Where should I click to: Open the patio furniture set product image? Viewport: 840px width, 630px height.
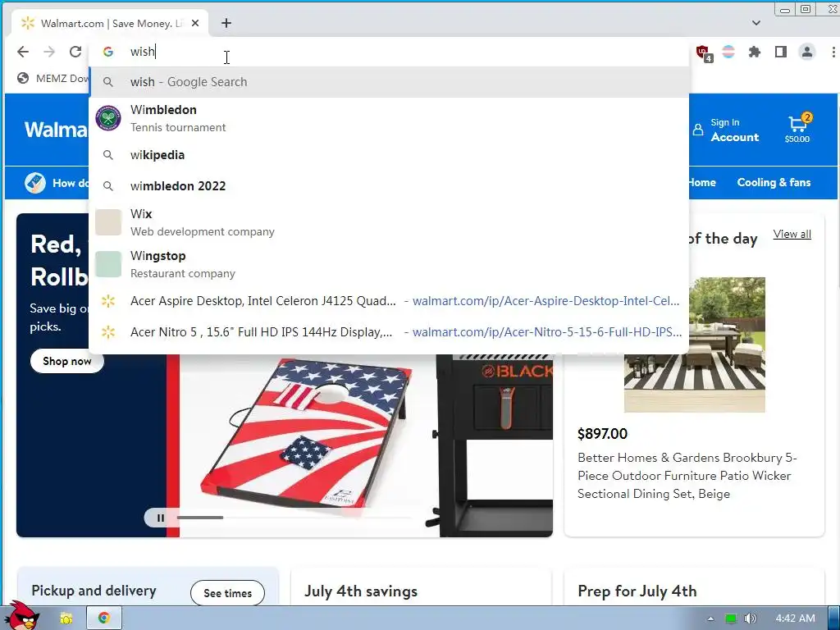click(x=694, y=345)
